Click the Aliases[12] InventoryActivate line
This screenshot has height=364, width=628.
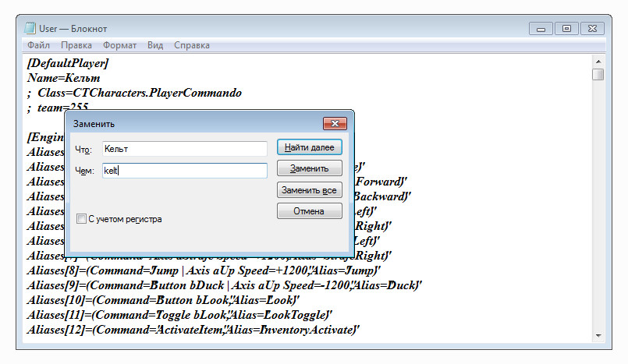click(193, 330)
